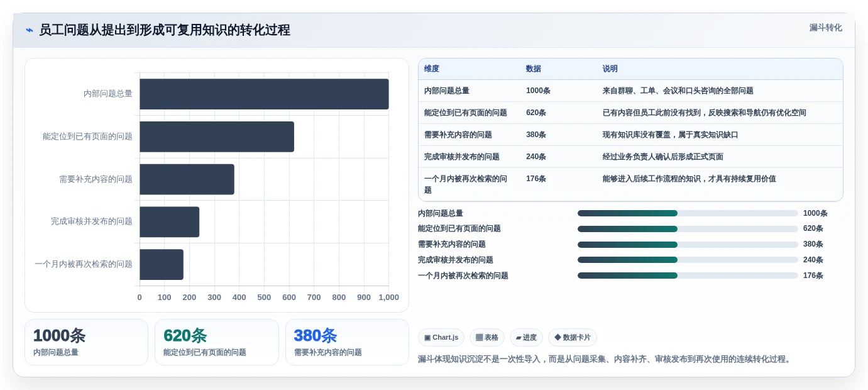The image size is (868, 390).
Task: Click the 一个月内被再次检索的问题 progress bar
Action: (688, 276)
